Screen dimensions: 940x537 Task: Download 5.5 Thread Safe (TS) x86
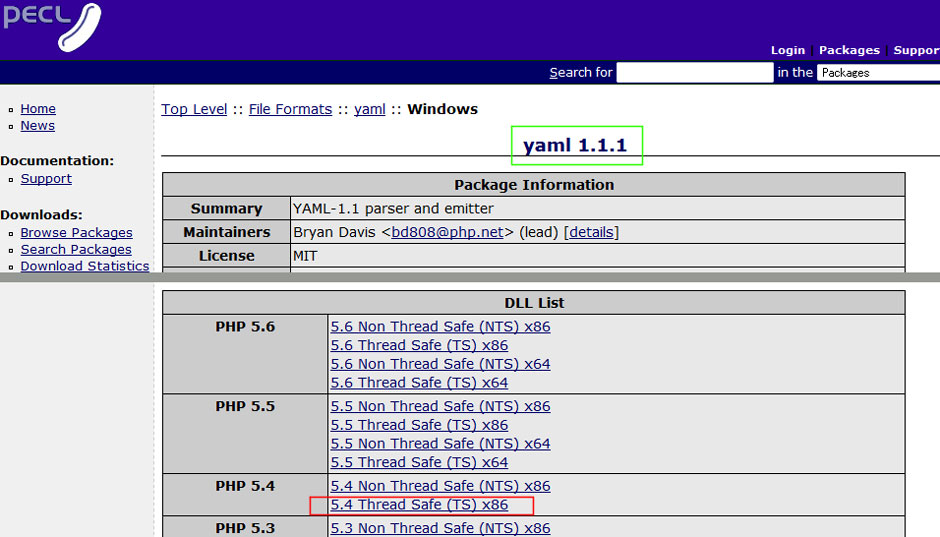pyautogui.click(x=419, y=425)
